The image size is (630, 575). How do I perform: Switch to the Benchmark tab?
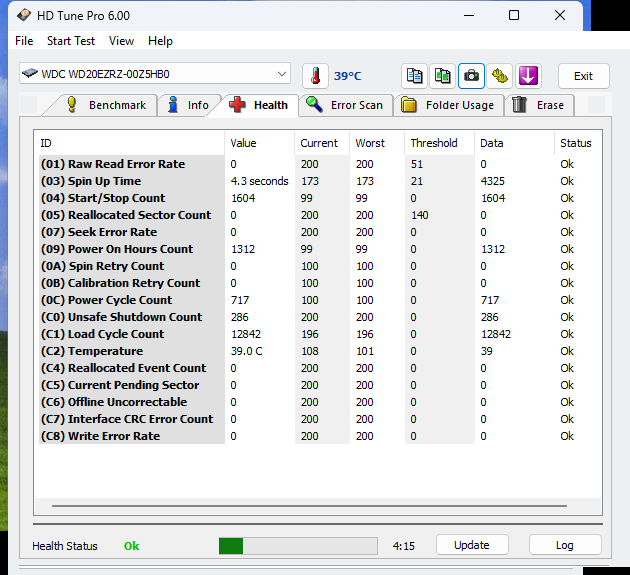108,105
